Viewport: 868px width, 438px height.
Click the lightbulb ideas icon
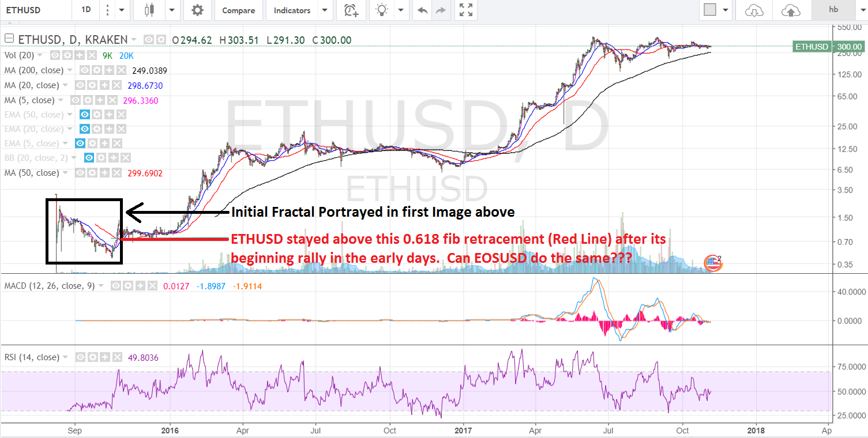pos(382,10)
